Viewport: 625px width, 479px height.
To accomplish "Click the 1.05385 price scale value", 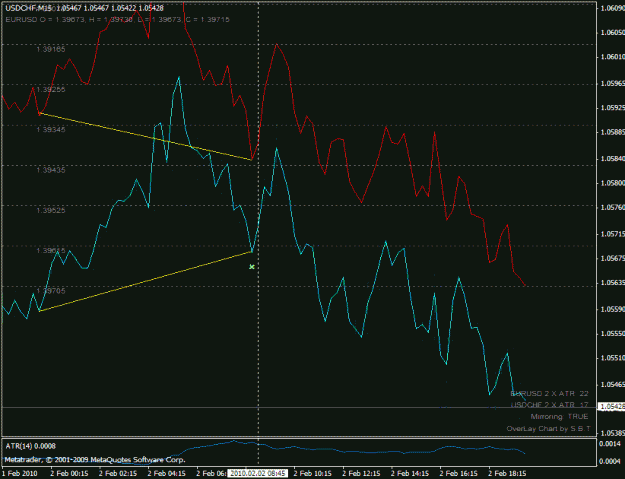I will 613,433.
